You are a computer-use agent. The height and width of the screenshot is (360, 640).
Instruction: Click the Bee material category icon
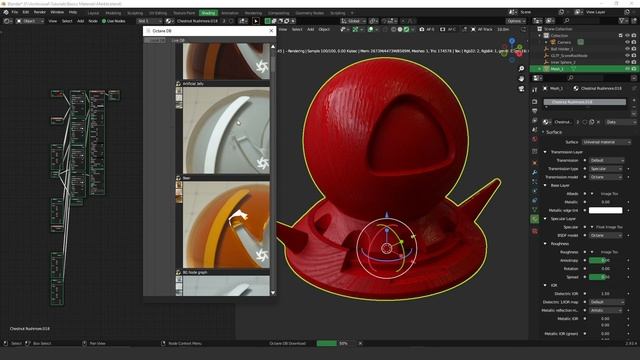pos(178,178)
